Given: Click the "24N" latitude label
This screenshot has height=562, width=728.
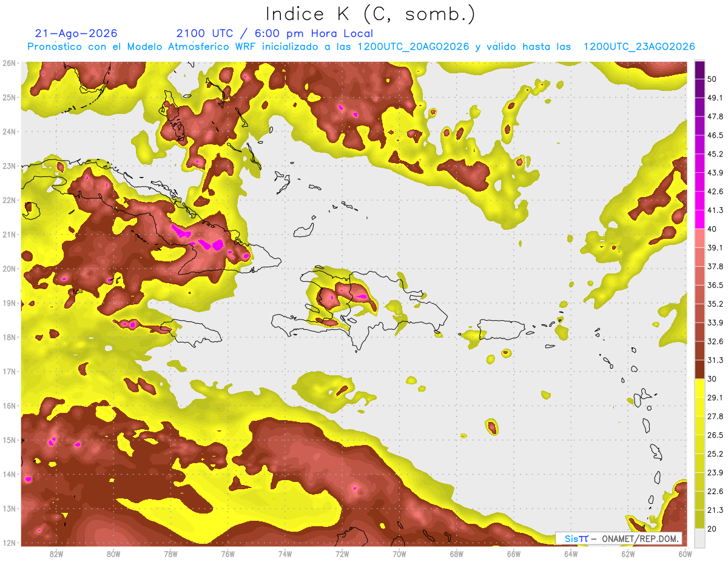Looking at the screenshot, I should click(x=9, y=132).
